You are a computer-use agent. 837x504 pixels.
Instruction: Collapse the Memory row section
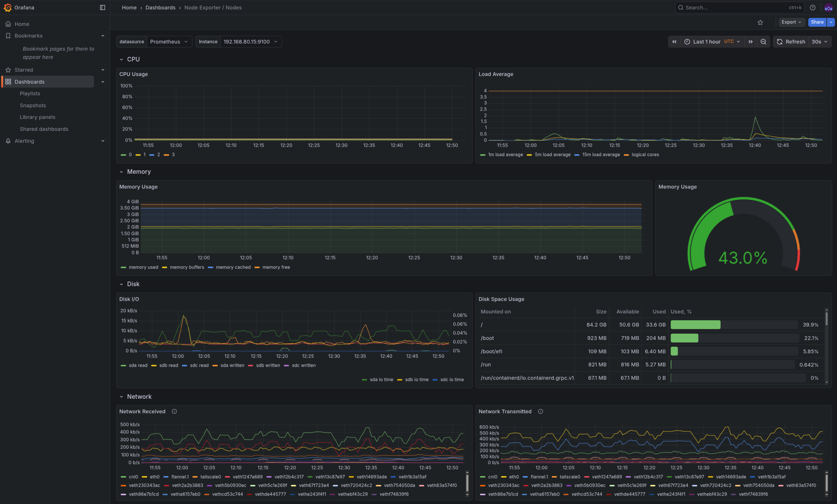coord(121,172)
